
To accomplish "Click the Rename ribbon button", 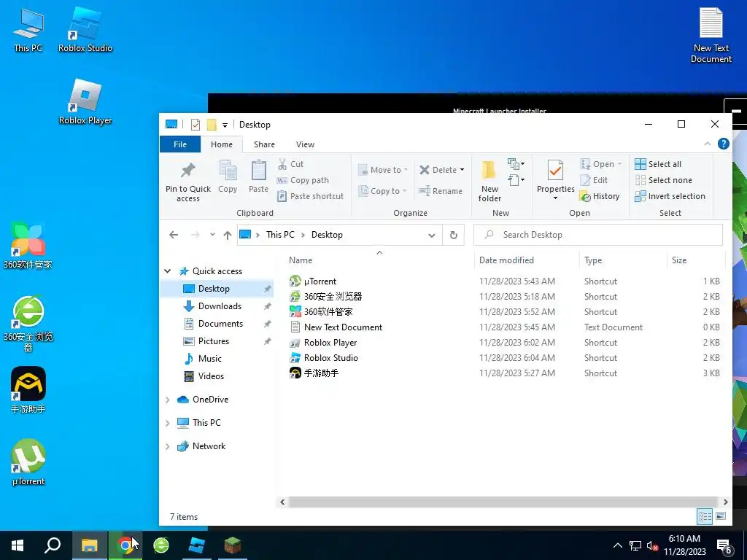I will pyautogui.click(x=440, y=191).
